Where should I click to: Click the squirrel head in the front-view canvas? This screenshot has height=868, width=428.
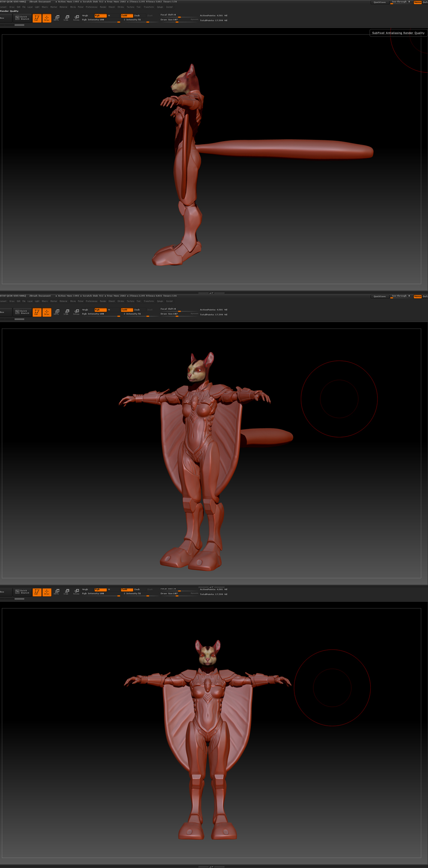(208, 653)
